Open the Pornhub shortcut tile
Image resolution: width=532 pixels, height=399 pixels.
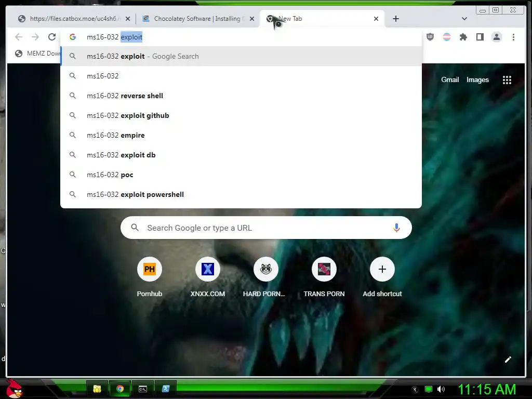(150, 277)
